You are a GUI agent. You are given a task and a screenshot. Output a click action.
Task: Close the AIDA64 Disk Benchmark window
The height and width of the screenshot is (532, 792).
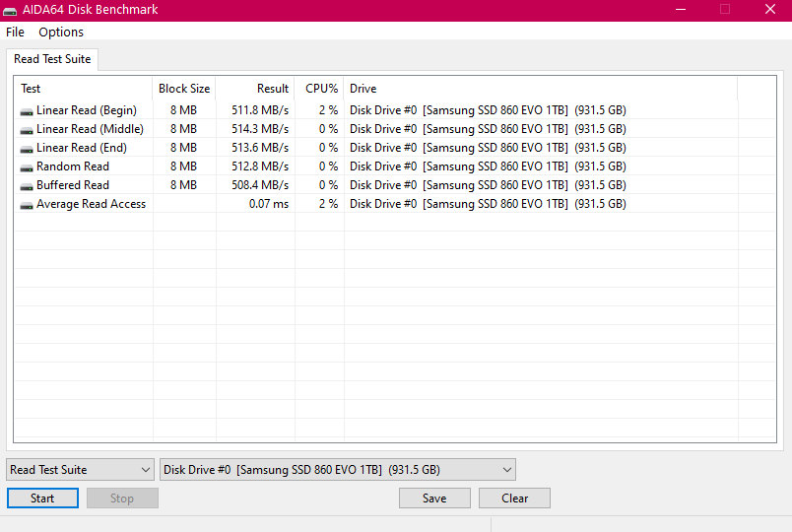tap(769, 10)
